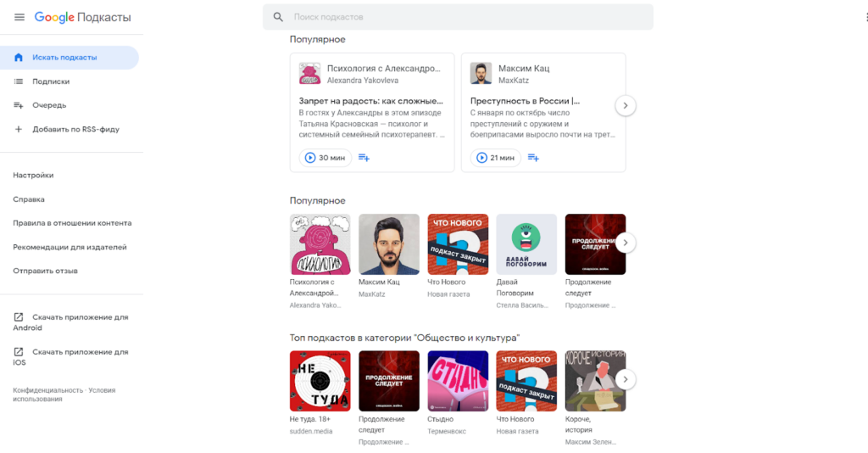Viewport: 868px width, 453px height.
Task: Click Отправить отзыв
Action: pos(46,271)
